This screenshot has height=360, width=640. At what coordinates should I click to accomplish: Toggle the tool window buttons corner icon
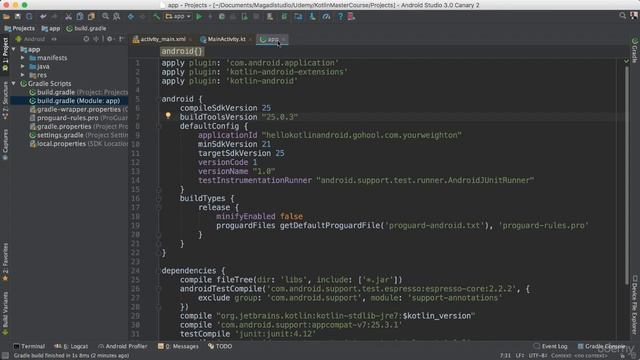pyautogui.click(x=5, y=356)
